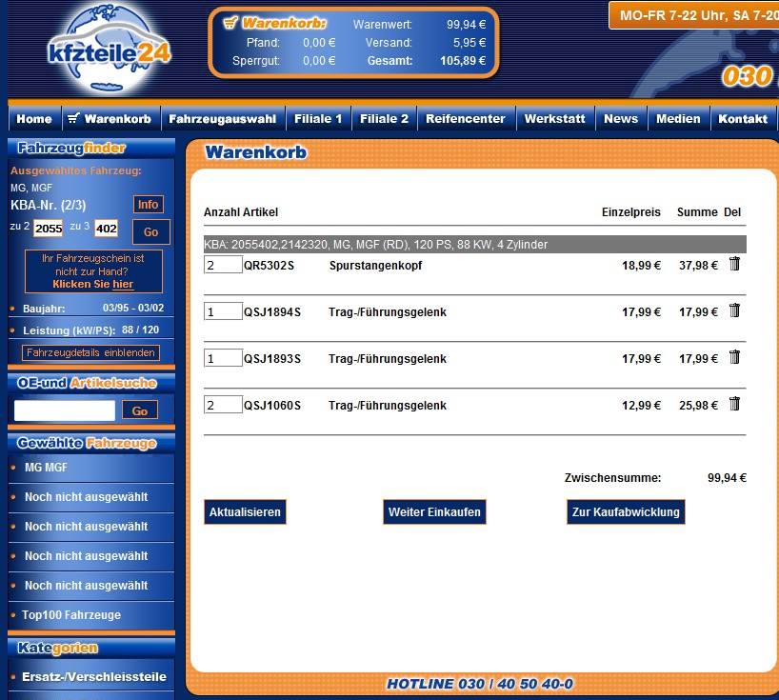Open the Reifencenter page
The height and width of the screenshot is (700, 779).
pyautogui.click(x=465, y=119)
